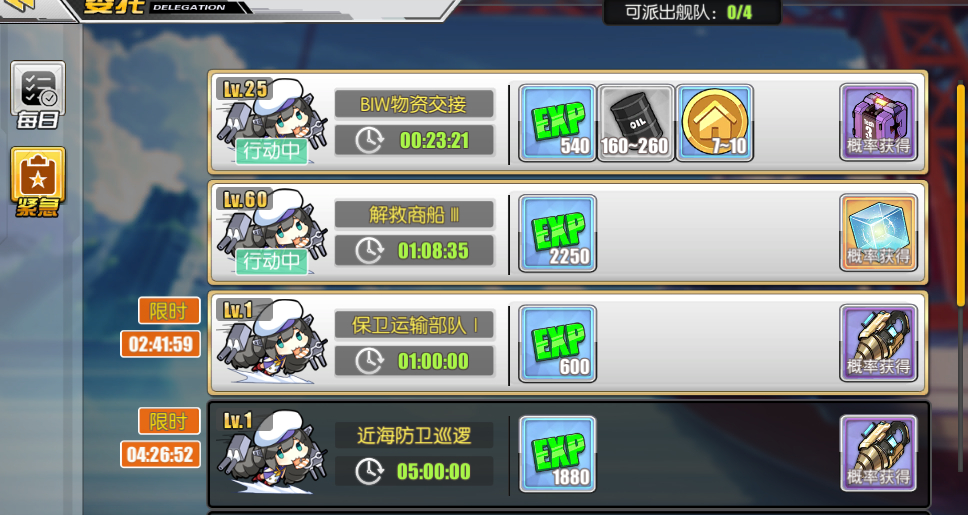The image size is (968, 515).
Task: Open the 解救商船 III commission entry
Action: (568, 233)
